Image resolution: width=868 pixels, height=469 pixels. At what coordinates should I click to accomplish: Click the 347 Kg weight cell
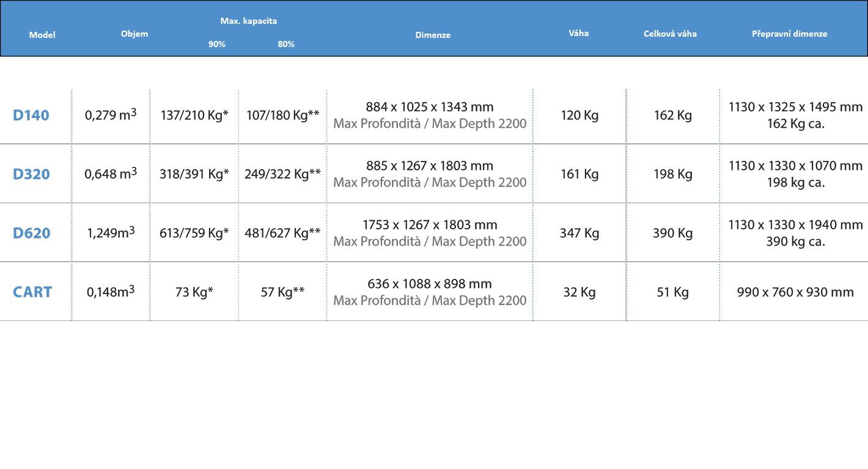point(579,233)
